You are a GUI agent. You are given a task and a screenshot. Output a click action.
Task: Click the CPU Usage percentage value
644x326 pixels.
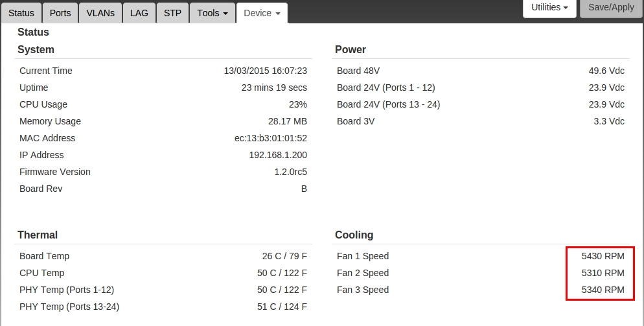298,104
